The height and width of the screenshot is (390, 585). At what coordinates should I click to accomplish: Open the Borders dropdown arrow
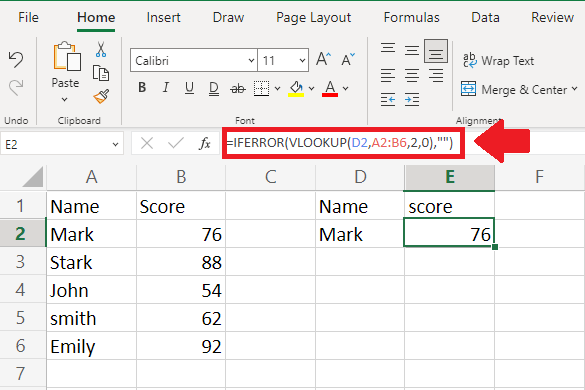277,88
